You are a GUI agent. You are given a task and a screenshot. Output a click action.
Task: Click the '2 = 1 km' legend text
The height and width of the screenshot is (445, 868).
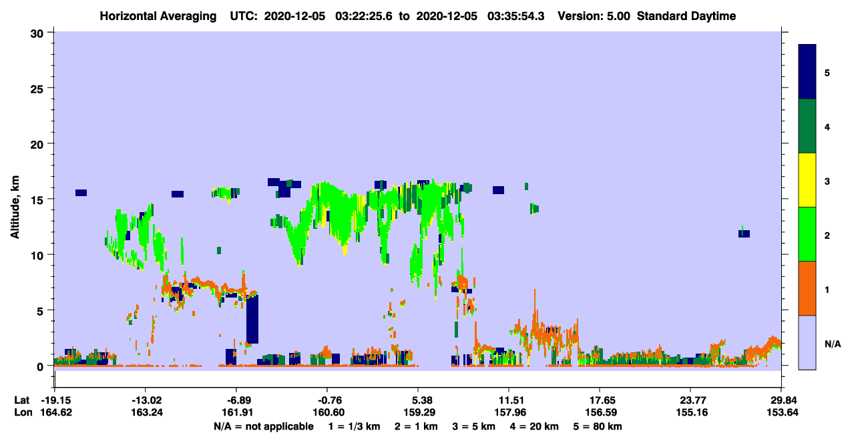point(417,426)
